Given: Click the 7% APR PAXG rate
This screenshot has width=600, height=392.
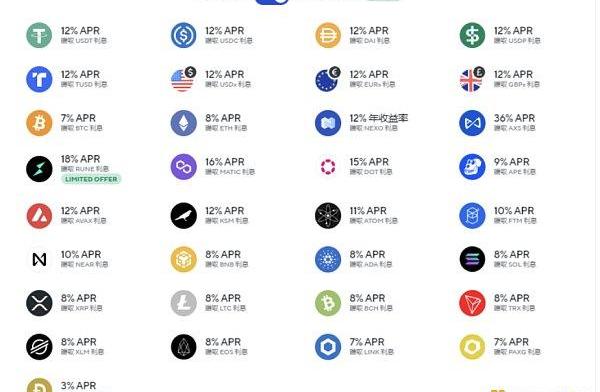Looking at the screenshot, I should [x=511, y=342].
